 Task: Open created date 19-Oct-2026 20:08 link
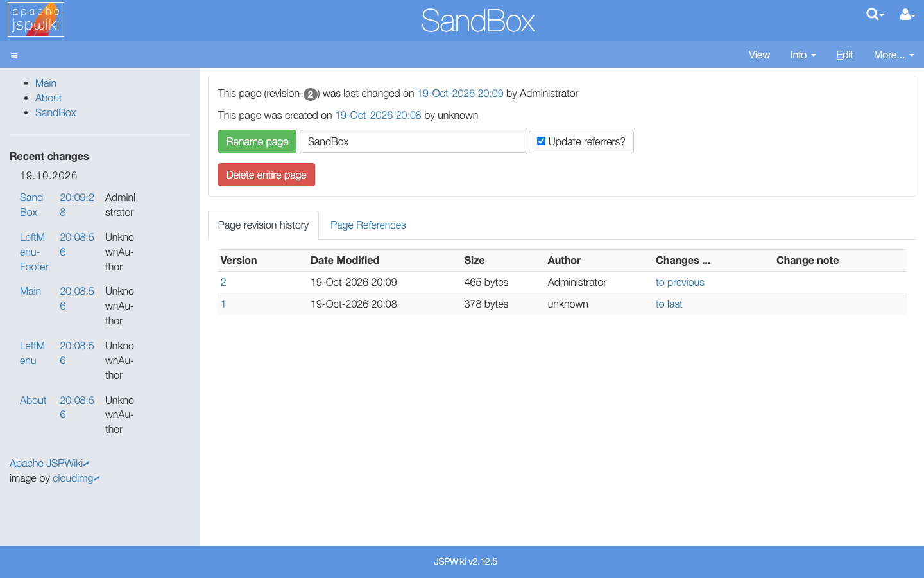[x=378, y=115]
